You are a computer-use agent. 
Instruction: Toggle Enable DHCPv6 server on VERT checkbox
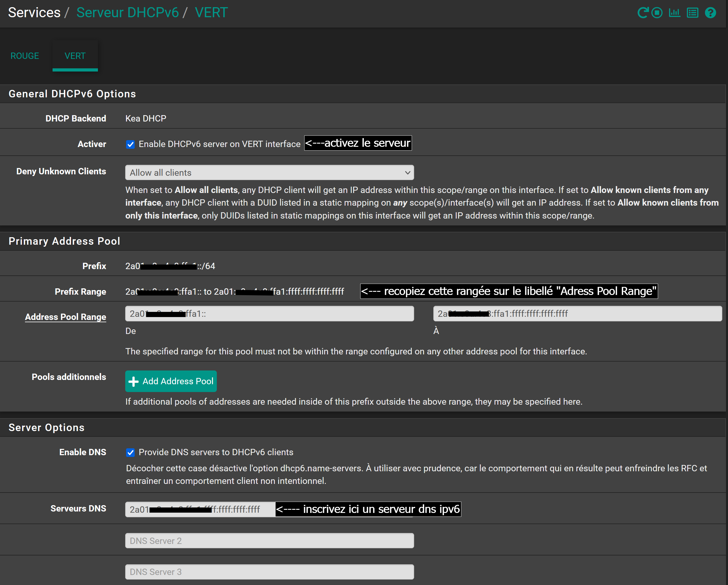pyautogui.click(x=130, y=144)
